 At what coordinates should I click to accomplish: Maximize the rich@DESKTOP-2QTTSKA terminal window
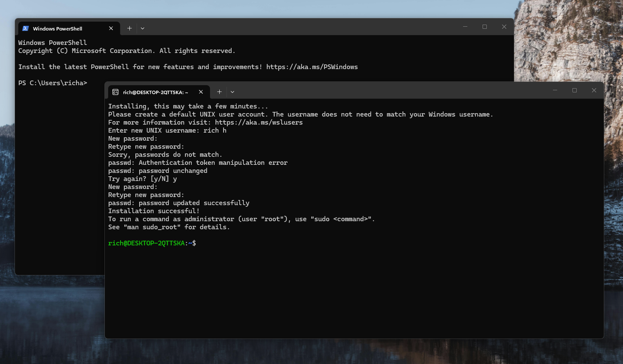click(575, 90)
